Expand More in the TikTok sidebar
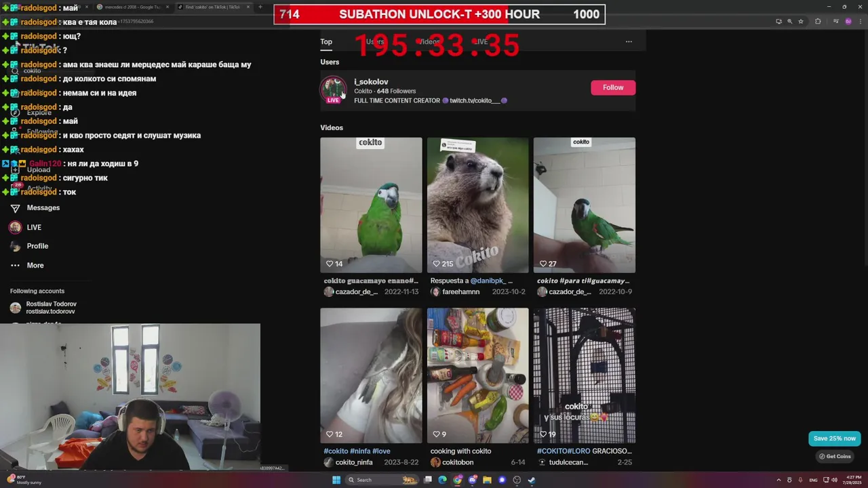Viewport: 868px width, 488px height. (35, 266)
